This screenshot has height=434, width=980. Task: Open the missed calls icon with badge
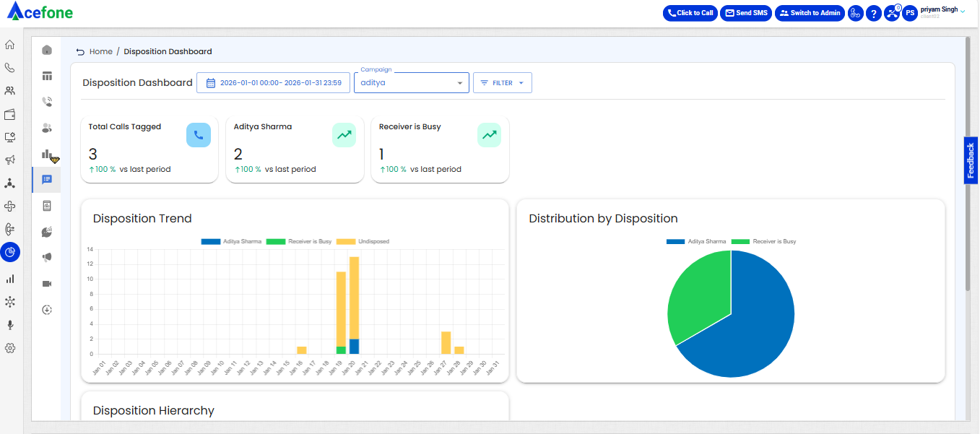coord(893,12)
